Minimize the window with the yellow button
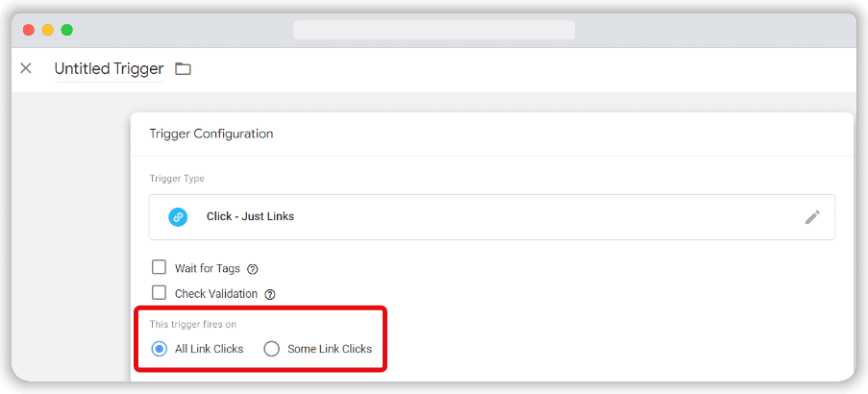 point(47,30)
